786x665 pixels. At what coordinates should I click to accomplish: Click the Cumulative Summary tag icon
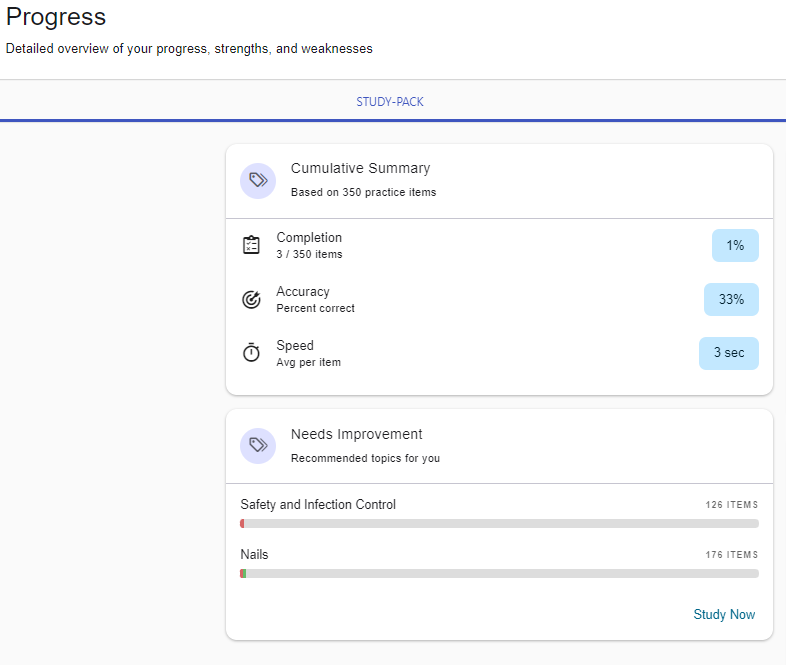pyautogui.click(x=258, y=180)
